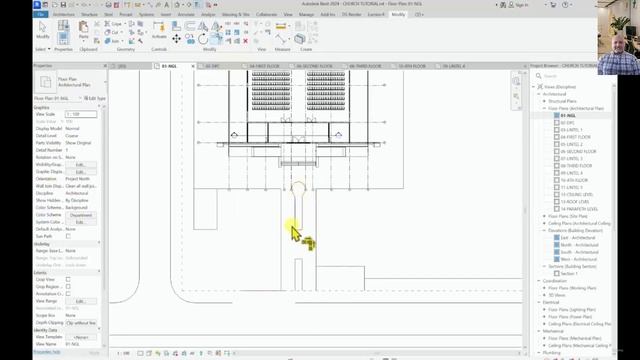Toggle the Crop View checkbox
The image size is (640, 360).
(68, 280)
